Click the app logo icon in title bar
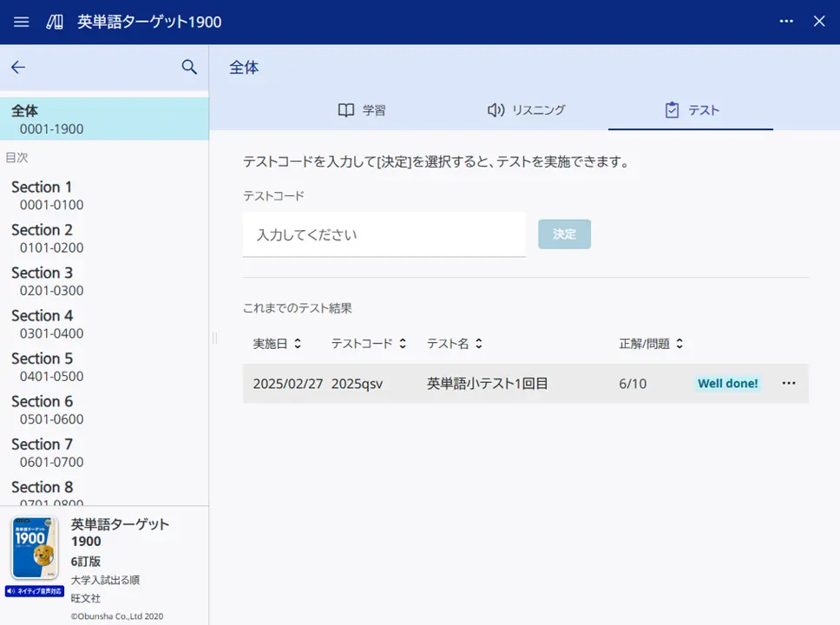Image resolution: width=840 pixels, height=625 pixels. (54, 22)
